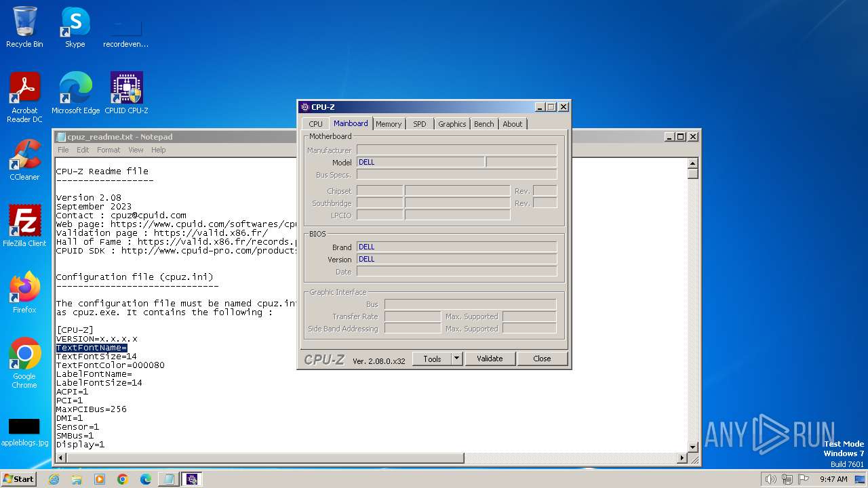
Task: Open the Start menu
Action: pos(18,479)
